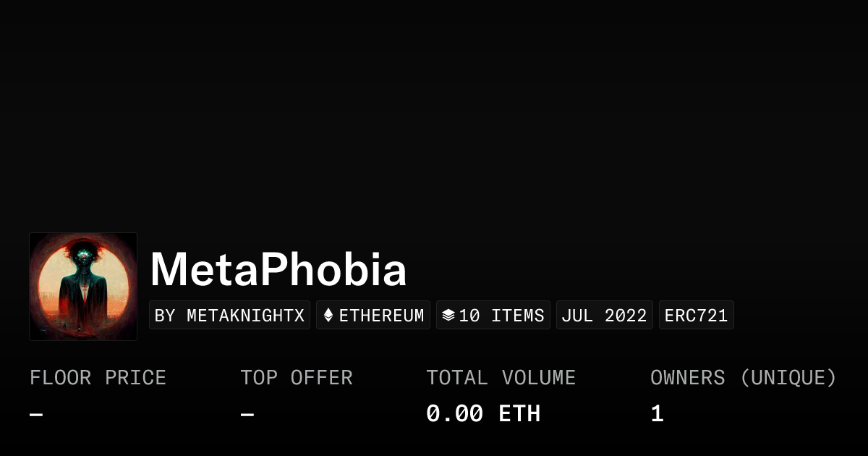Click the top offer dash value
Screen dimensions: 868x456
(x=247, y=415)
